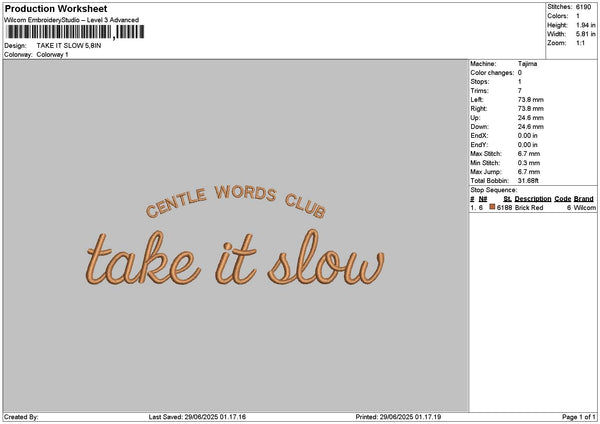Click the EndX value 0.00 in
600x424 pixels.
tap(528, 136)
